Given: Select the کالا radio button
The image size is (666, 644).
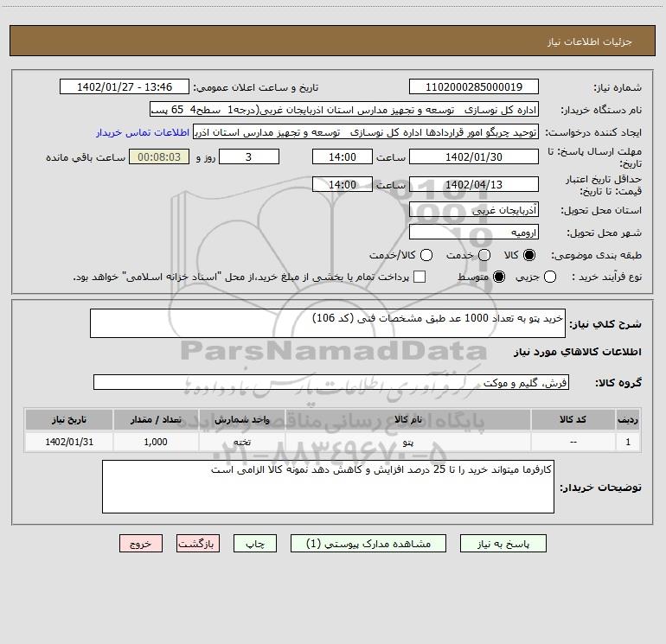Looking at the screenshot, I should coord(529,255).
